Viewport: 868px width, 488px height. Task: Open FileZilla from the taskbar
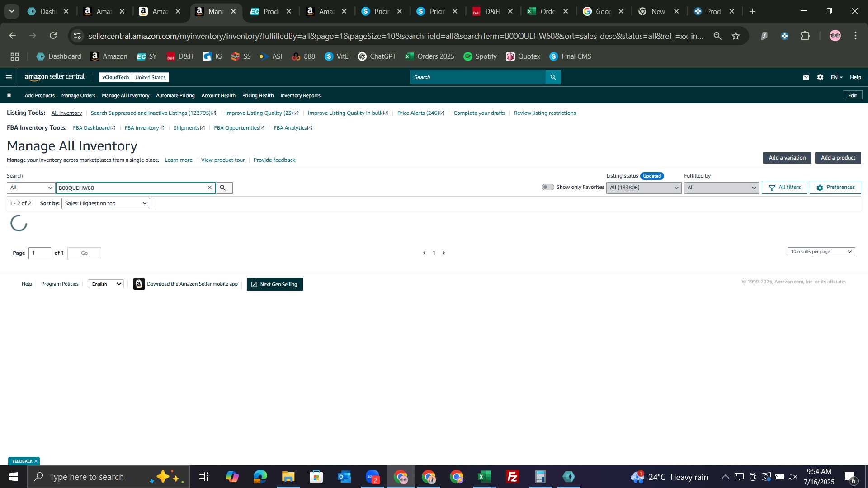513,477
